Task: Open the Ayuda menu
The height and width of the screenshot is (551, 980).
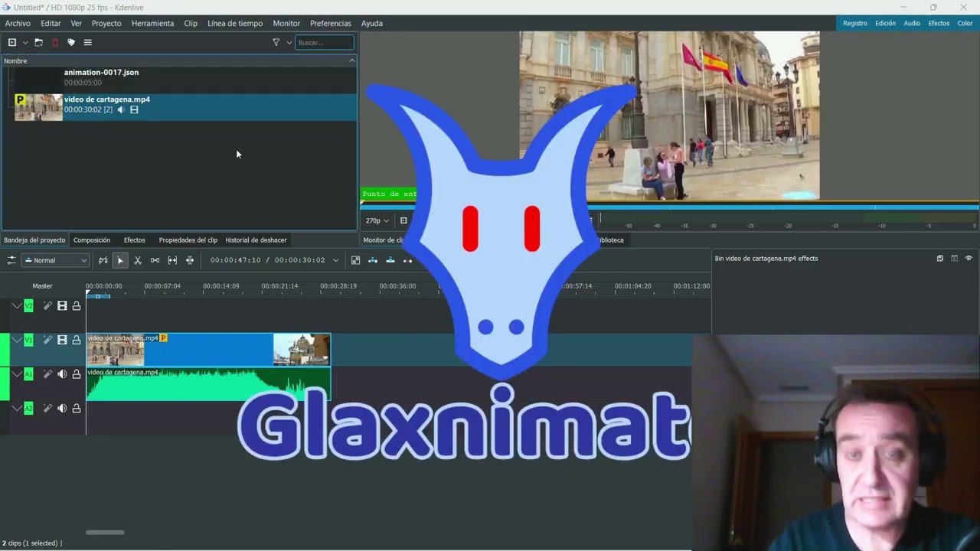Action: 372,23
